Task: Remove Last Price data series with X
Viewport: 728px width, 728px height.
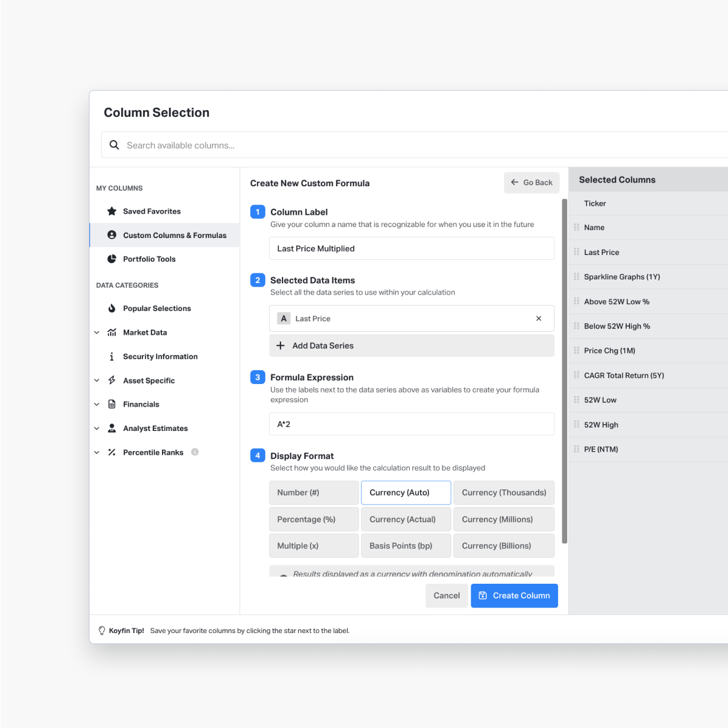Action: click(539, 318)
